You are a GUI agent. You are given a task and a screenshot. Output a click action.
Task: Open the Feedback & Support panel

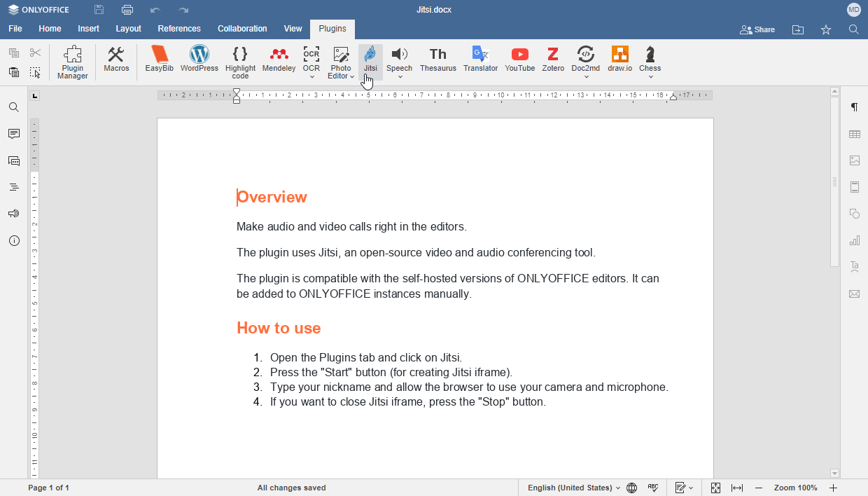click(14, 214)
